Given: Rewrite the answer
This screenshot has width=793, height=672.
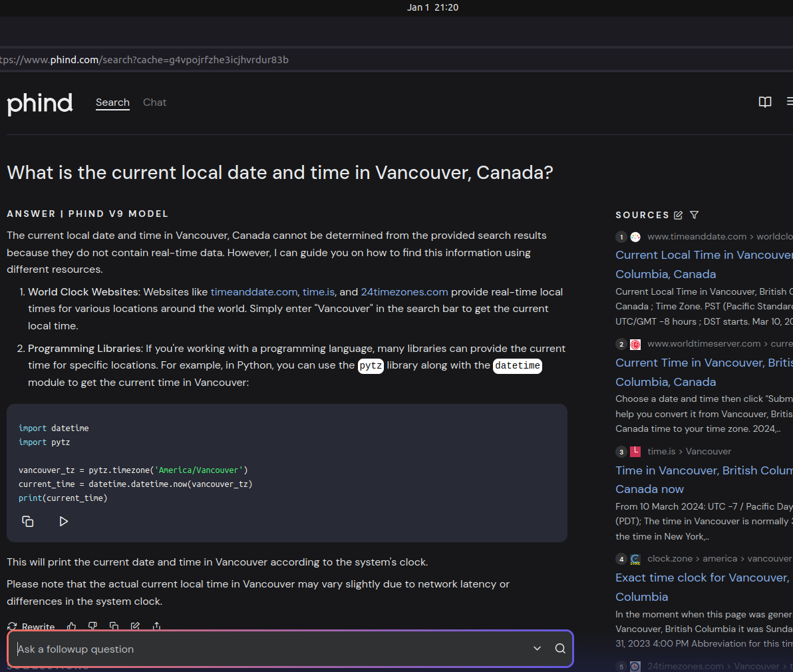Looking at the screenshot, I should tap(31, 627).
